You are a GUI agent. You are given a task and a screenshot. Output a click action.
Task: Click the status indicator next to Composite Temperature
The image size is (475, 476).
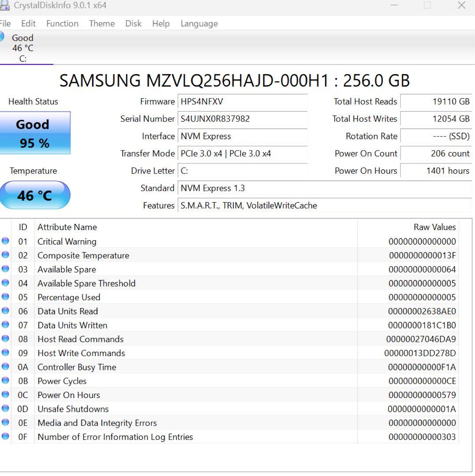pyautogui.click(x=5, y=255)
